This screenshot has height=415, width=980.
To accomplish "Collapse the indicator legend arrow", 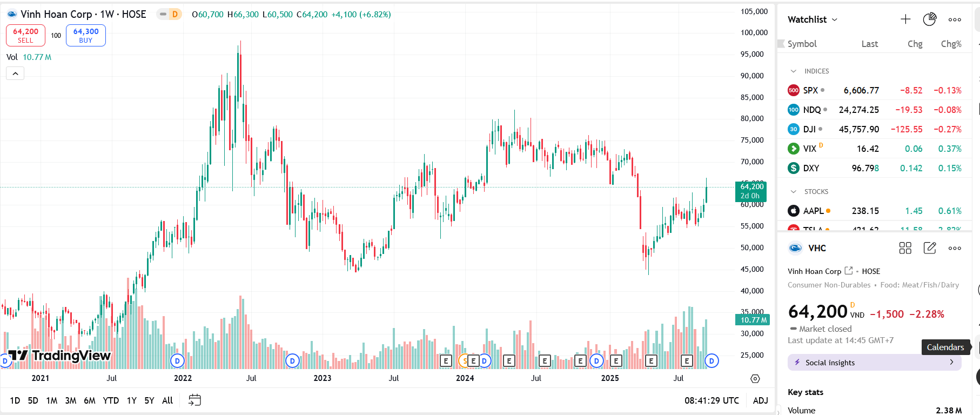I will [x=15, y=73].
